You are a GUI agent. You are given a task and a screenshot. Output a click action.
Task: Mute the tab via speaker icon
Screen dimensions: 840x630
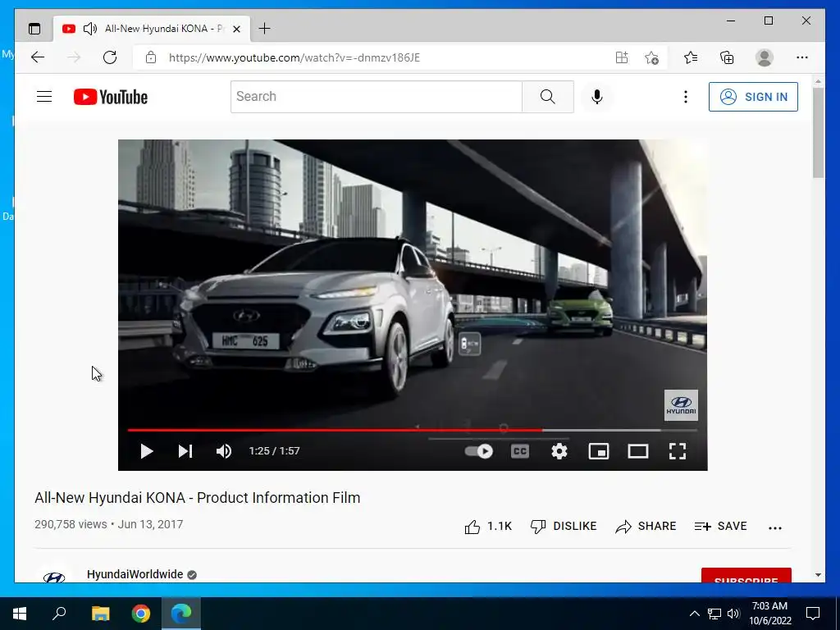(x=90, y=29)
